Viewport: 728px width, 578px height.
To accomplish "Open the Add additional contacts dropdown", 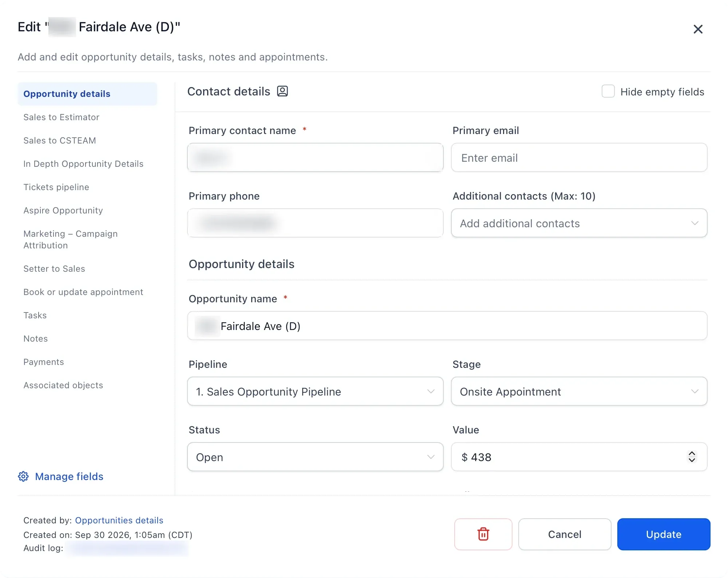I will click(x=579, y=223).
